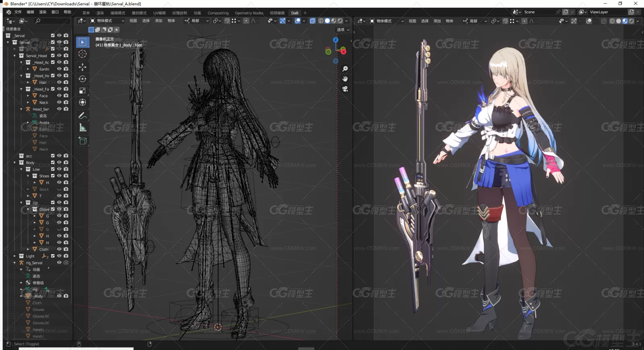Disable render camera for Face object
The width and height of the screenshot is (644, 350).
tap(66, 96)
